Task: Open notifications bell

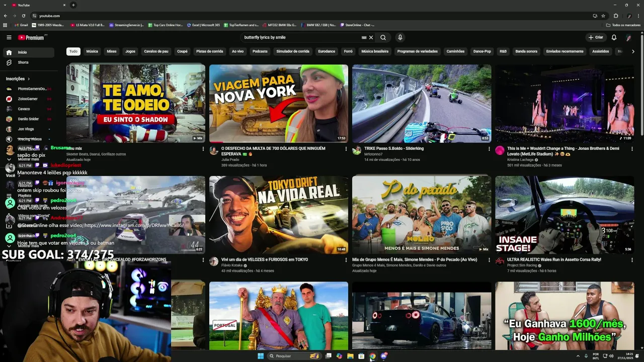Action: [x=614, y=37]
